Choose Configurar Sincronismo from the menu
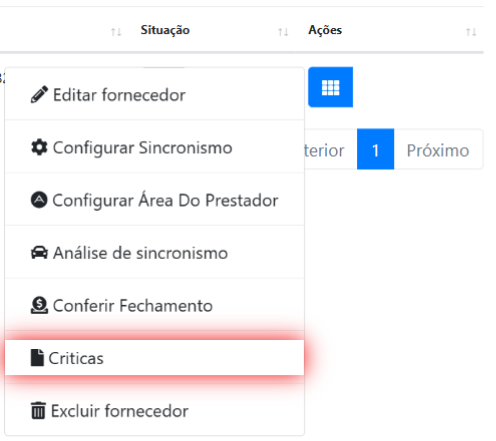Screen dimensions: 496x441 click(155, 147)
